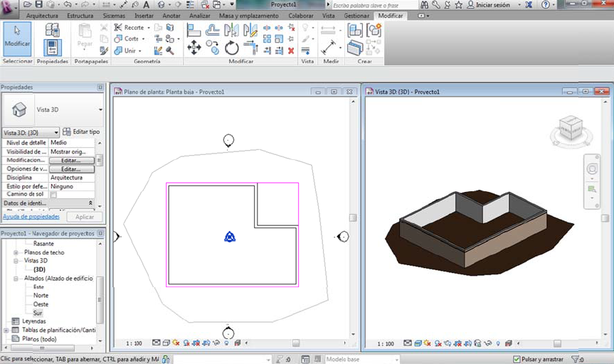Open Type Properties icon in Propiedades panel
The width and height of the screenshot is (614, 364).
(x=52, y=30)
